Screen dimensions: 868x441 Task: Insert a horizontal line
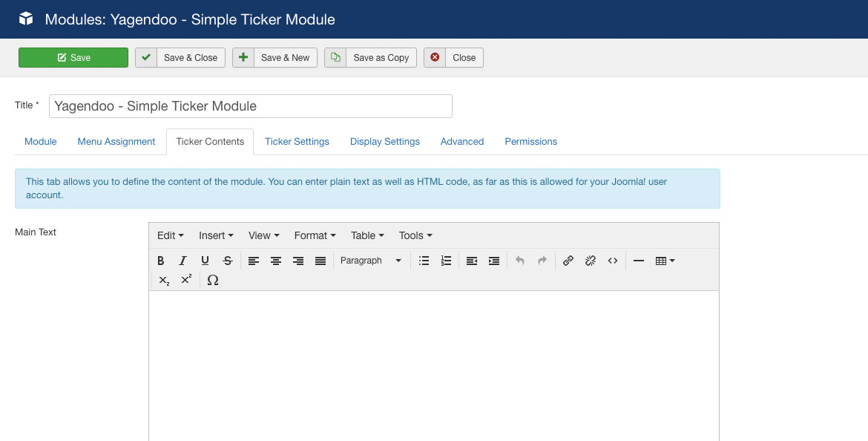point(638,261)
